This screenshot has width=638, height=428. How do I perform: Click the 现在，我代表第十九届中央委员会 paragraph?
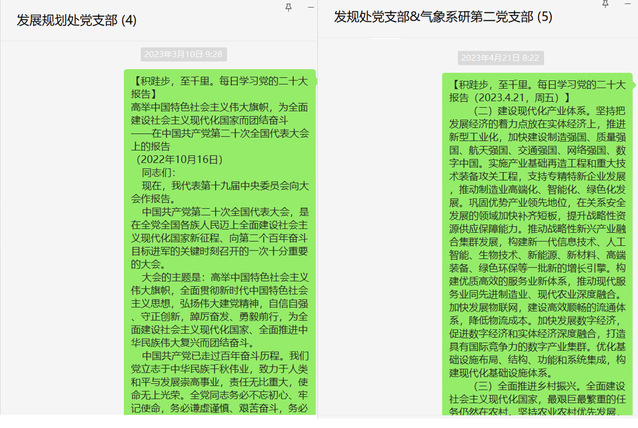(217, 191)
